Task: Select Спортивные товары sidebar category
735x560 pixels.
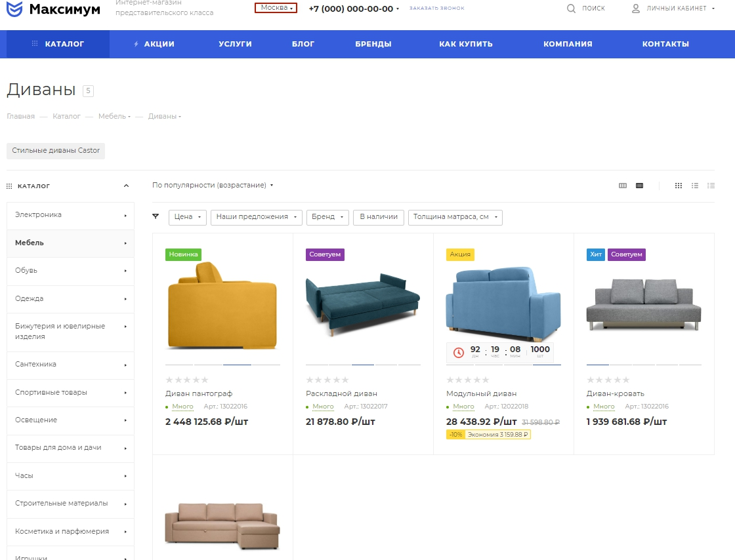Action: point(70,392)
